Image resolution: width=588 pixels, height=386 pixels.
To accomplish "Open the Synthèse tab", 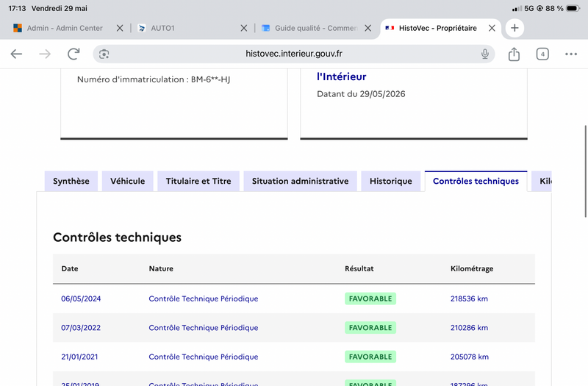I will (71, 181).
